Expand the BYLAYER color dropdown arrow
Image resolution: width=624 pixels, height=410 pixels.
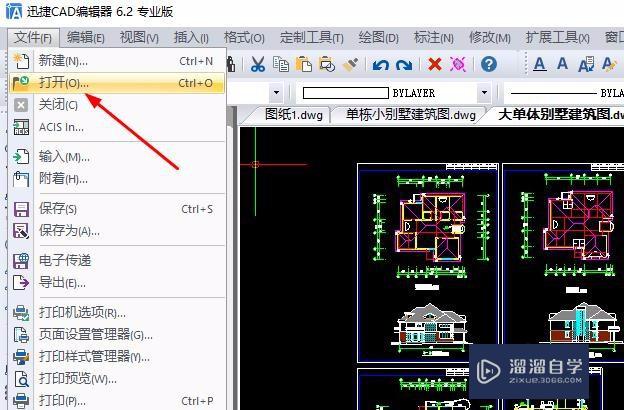(x=484, y=93)
